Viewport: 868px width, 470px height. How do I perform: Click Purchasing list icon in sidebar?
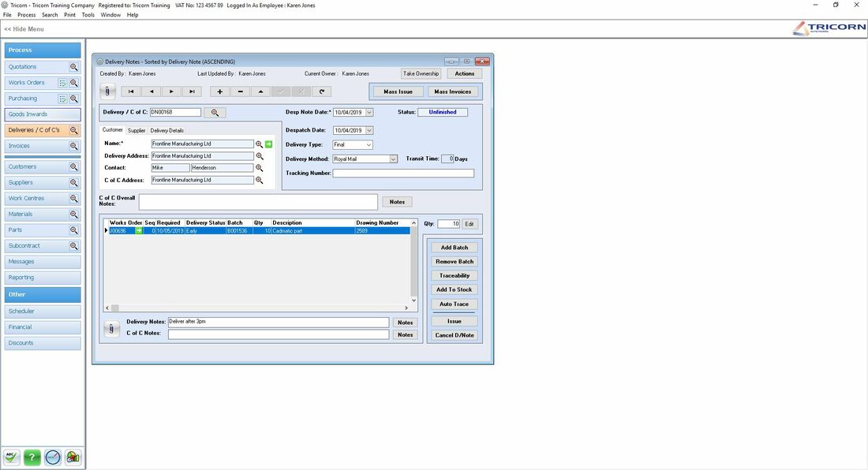point(62,99)
